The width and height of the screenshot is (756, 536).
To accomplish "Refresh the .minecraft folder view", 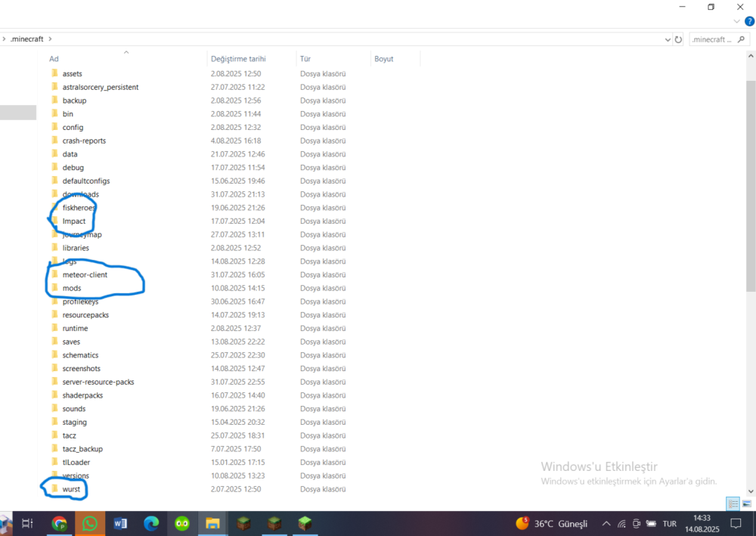I will pyautogui.click(x=678, y=39).
